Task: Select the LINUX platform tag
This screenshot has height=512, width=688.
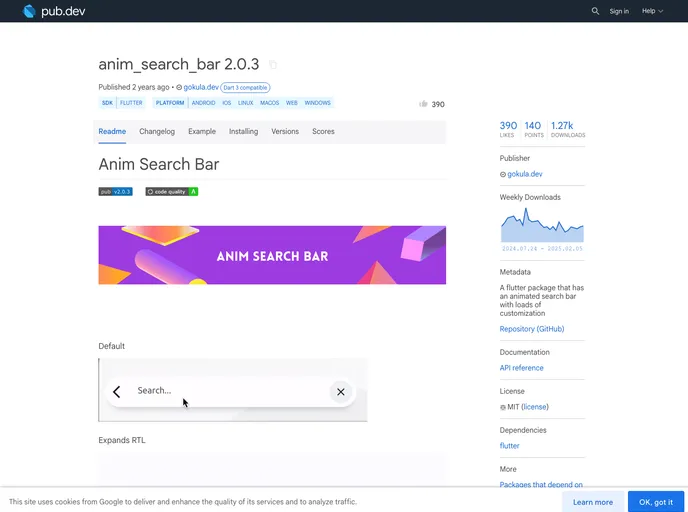Action: click(245, 103)
